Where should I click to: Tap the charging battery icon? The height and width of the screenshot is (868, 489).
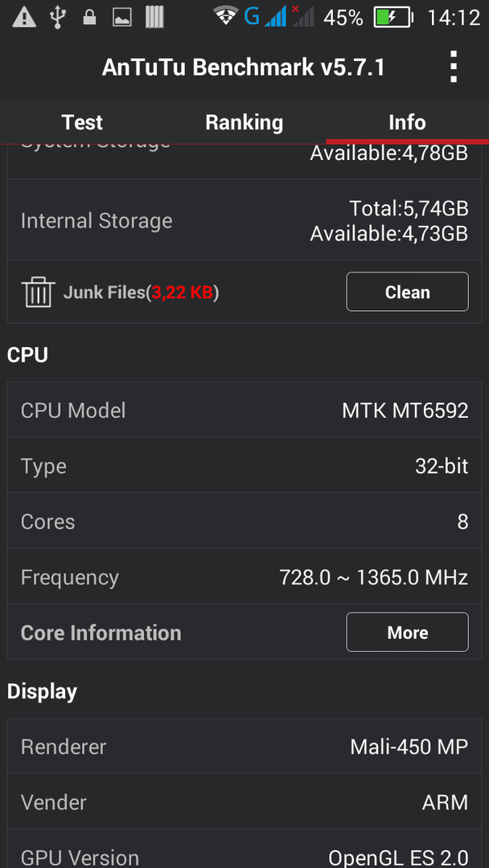click(393, 18)
